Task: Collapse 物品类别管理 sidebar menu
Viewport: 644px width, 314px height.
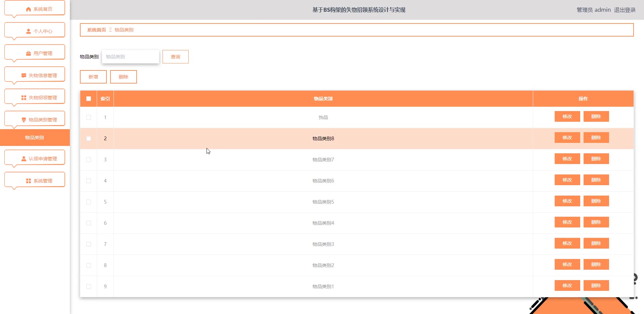Action: click(35, 119)
